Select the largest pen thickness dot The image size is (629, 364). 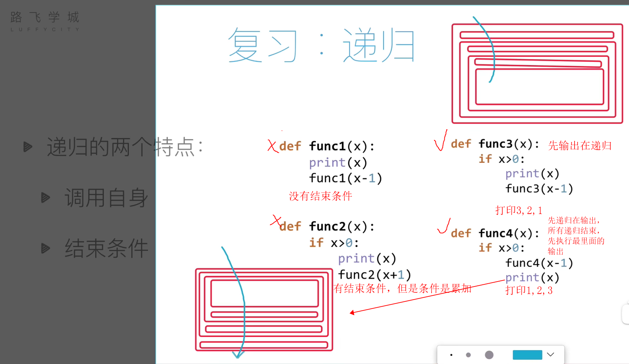pyautogui.click(x=489, y=355)
